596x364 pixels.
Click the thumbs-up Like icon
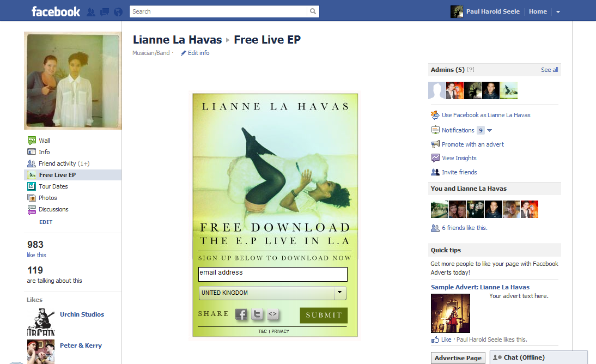[435, 339]
